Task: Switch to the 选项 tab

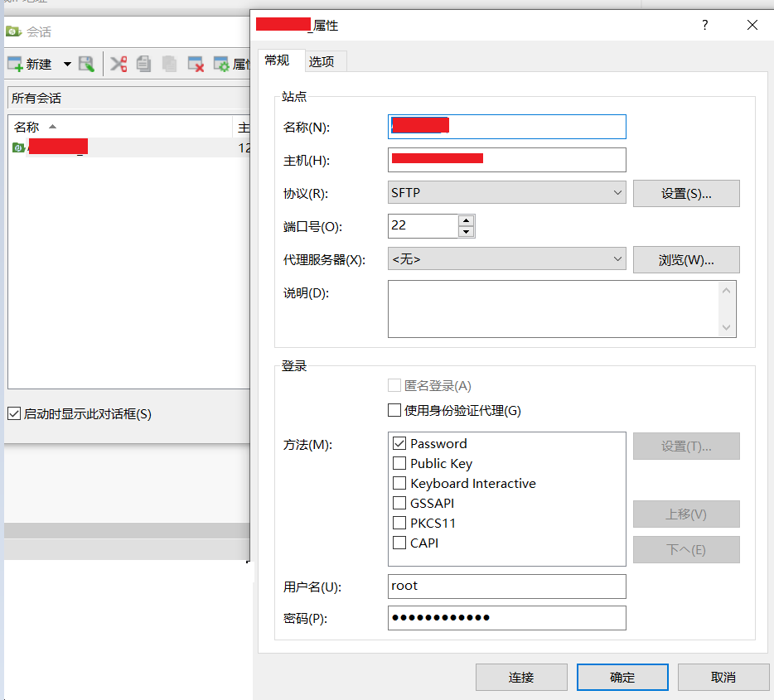Action: [x=325, y=61]
